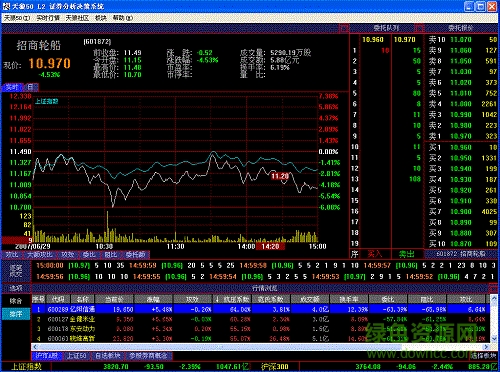This screenshot has width=500, height=372.
Task: Click the red square icon beside 委托报价 header
Action: (420, 28)
